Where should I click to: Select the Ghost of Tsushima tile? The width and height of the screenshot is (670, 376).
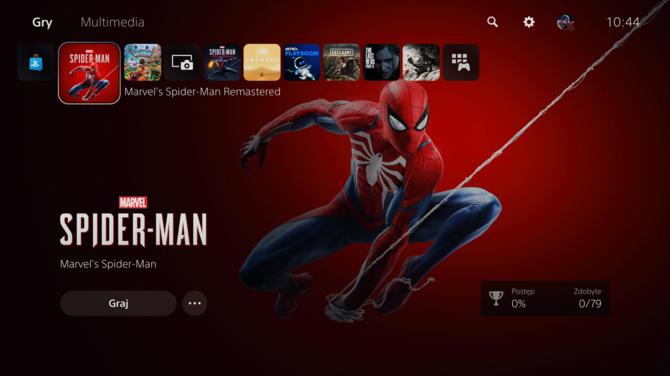tap(421, 62)
